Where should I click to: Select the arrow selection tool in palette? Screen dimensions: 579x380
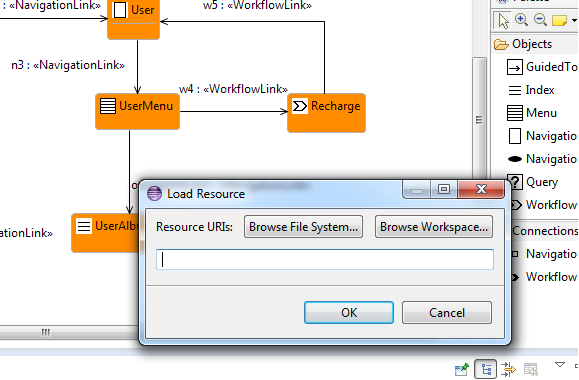pyautogui.click(x=503, y=20)
